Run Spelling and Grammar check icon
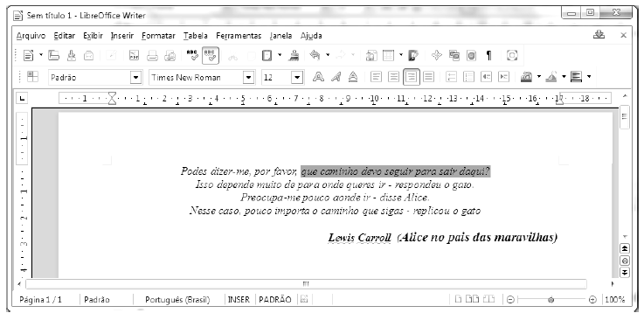644x320 pixels. click(x=192, y=55)
